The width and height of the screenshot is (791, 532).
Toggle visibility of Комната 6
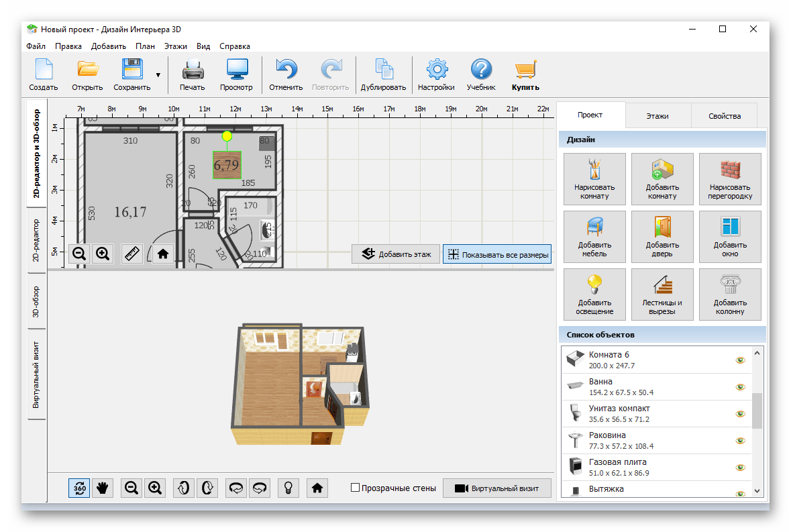point(740,360)
